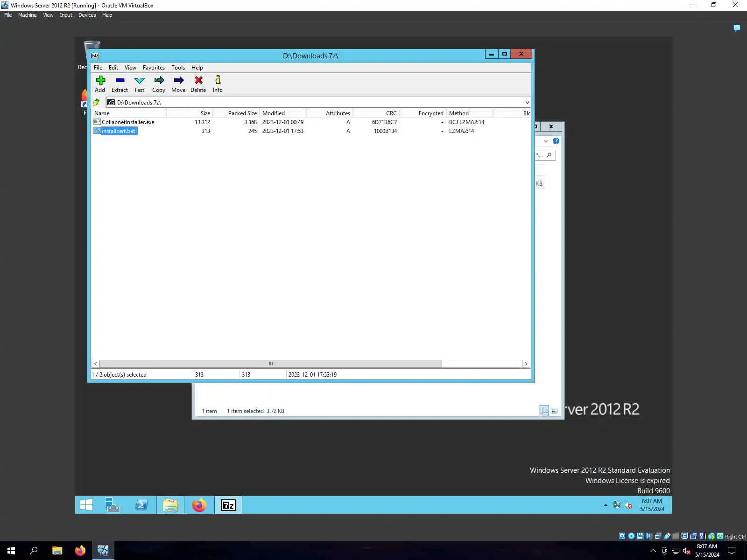Click '1 / 2 object(s) selected' status text
The width and height of the screenshot is (747, 560).
tap(120, 375)
